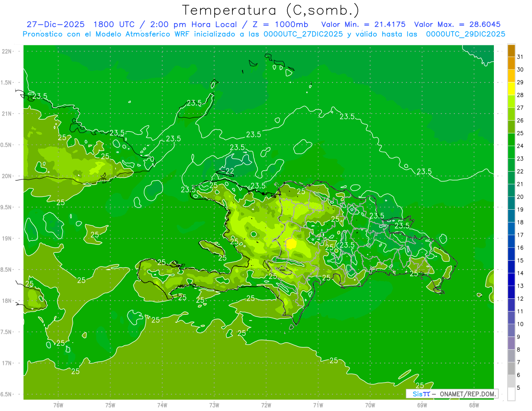Click "Valor Max. = 28.6045"
Image resolution: width=532 pixels, height=411 pixels.
(457, 24)
